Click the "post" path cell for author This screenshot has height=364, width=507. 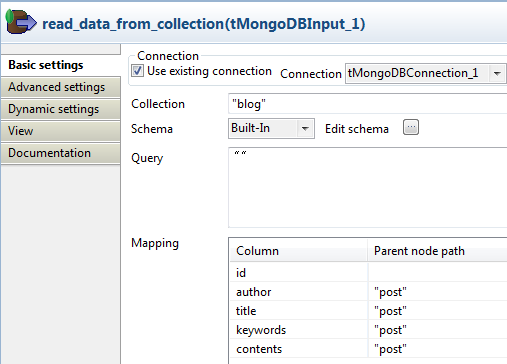(438, 292)
